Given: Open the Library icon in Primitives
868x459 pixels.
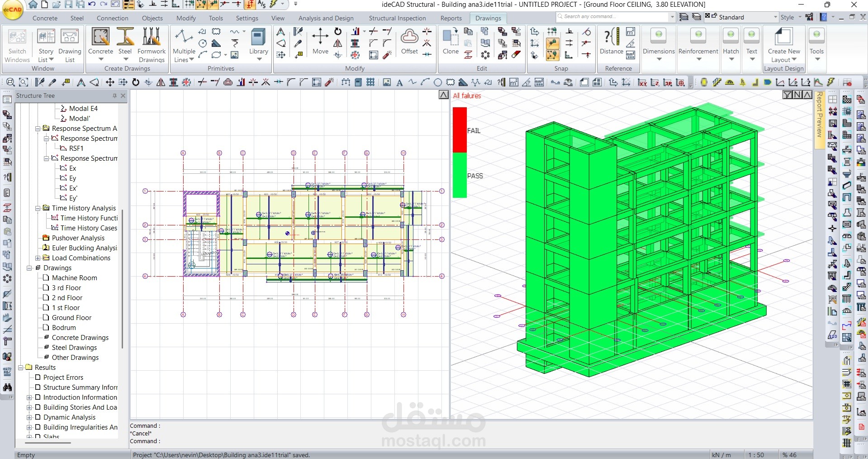Looking at the screenshot, I should click(258, 44).
